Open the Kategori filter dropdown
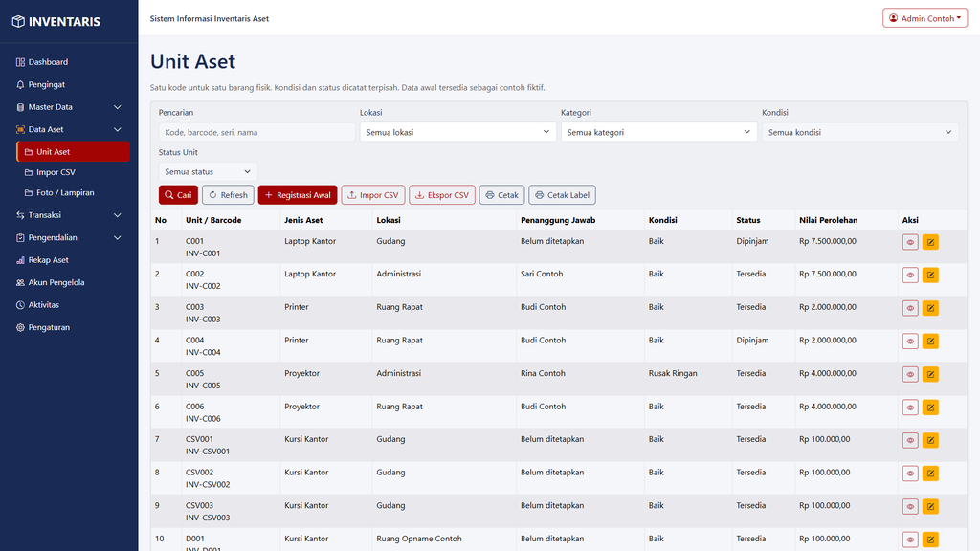The image size is (980, 551). click(658, 132)
